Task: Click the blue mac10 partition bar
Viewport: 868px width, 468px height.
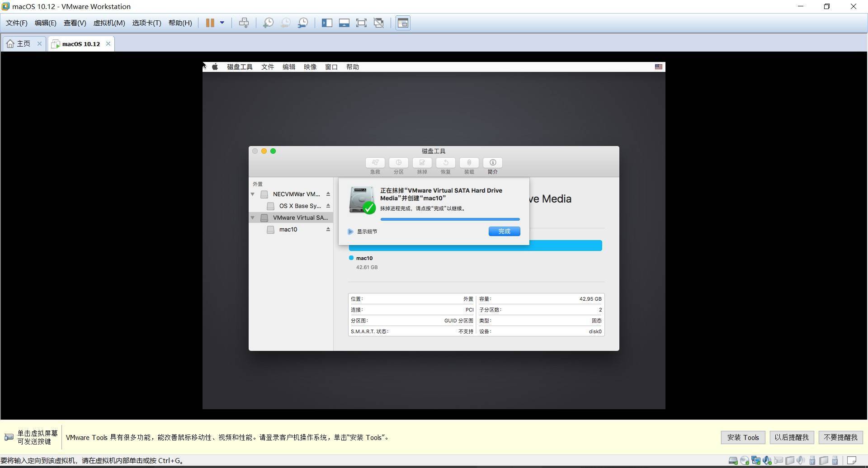Action: point(475,247)
